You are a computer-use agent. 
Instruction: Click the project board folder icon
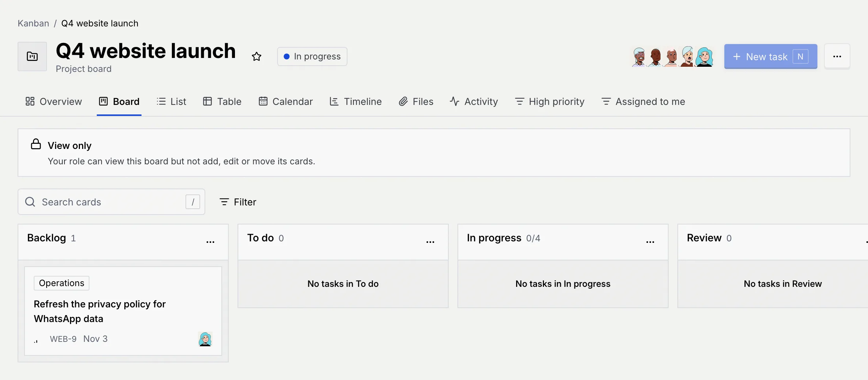pyautogui.click(x=32, y=56)
